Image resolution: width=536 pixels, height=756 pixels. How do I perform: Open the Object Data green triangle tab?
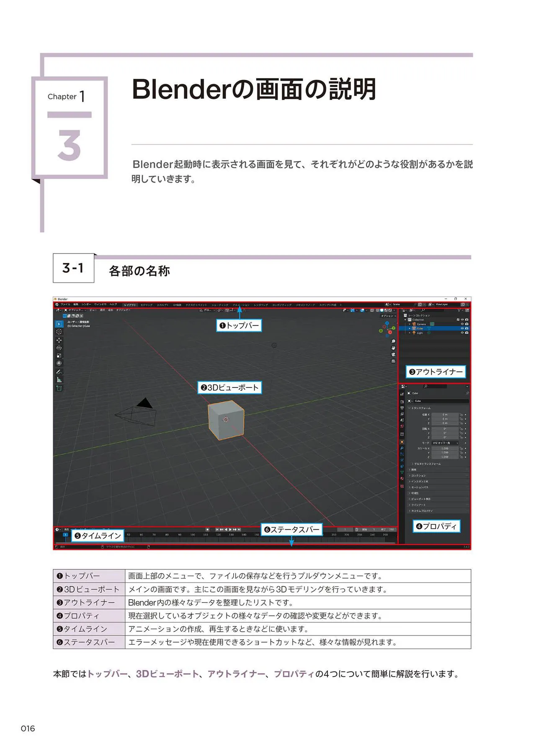pos(402,472)
